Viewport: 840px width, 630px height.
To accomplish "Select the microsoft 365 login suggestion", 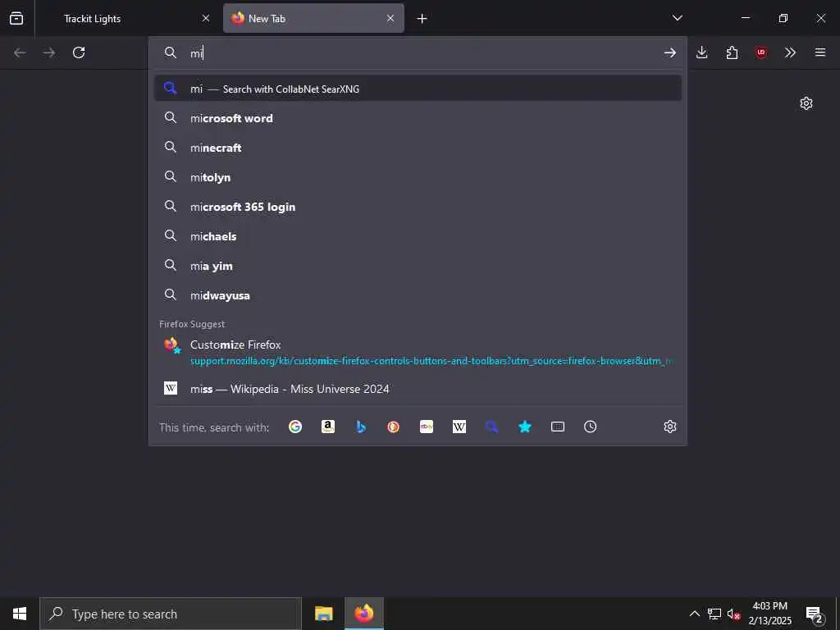I will pos(418,206).
